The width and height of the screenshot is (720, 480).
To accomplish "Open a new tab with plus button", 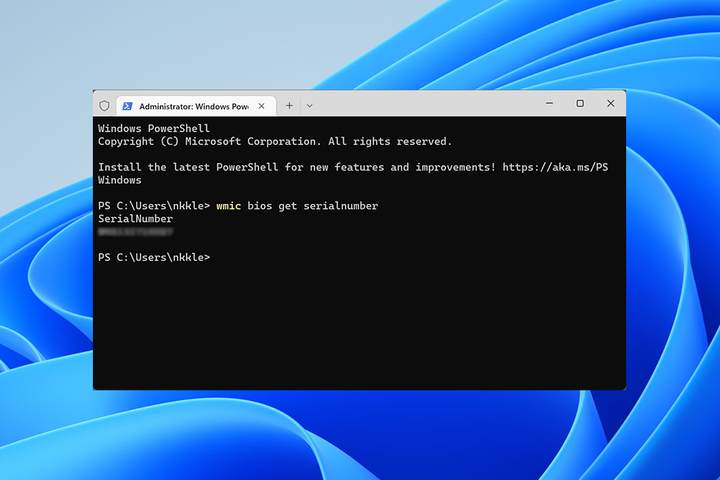I will pos(289,106).
